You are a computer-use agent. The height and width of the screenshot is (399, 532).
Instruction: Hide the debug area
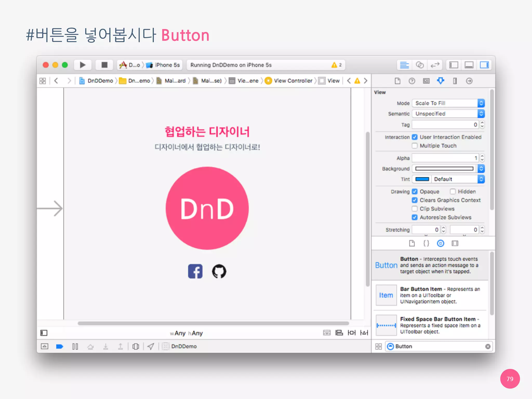[x=44, y=346]
